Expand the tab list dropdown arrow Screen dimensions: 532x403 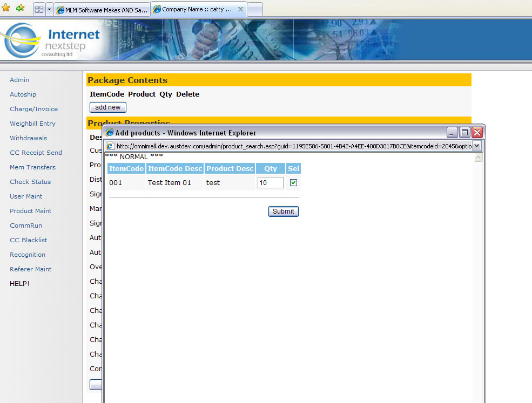click(49, 10)
